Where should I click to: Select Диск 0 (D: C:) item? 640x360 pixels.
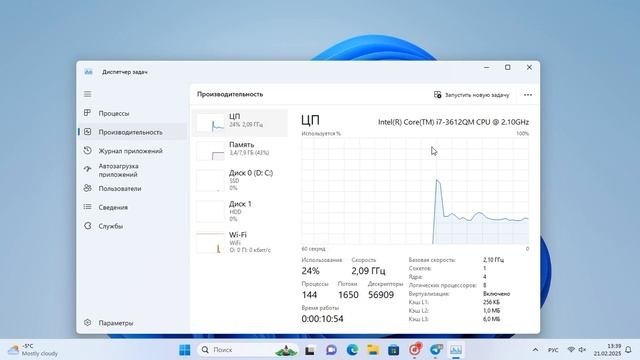(x=240, y=180)
